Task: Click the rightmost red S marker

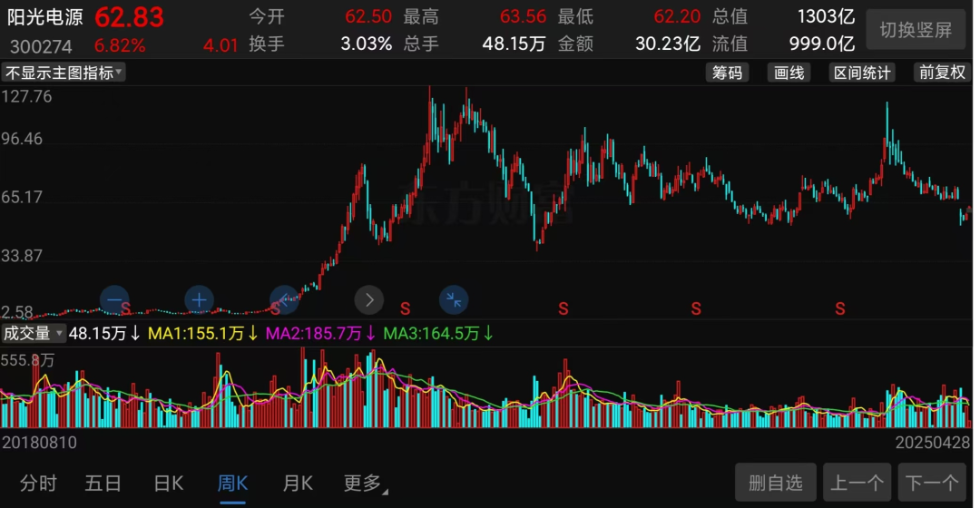Action: pyautogui.click(x=841, y=309)
